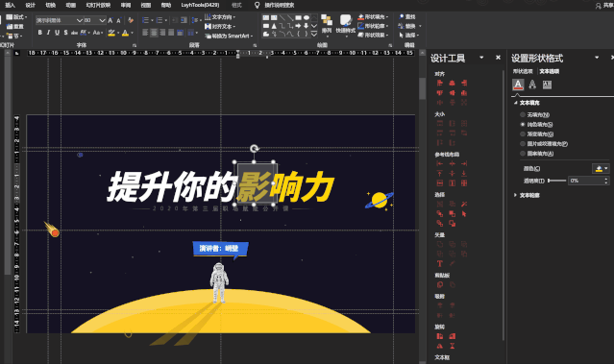Open the 对齐文本 dropdown

[x=220, y=27]
